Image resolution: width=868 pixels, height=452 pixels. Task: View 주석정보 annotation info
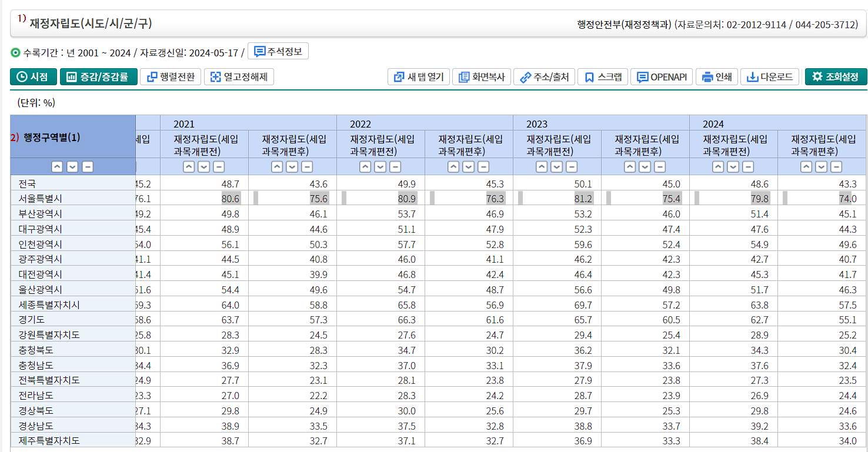[x=278, y=52]
